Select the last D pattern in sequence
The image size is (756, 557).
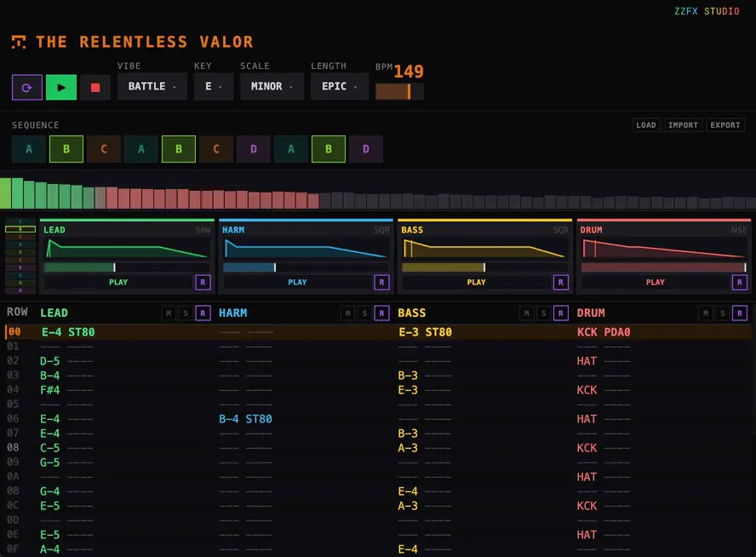point(366,149)
